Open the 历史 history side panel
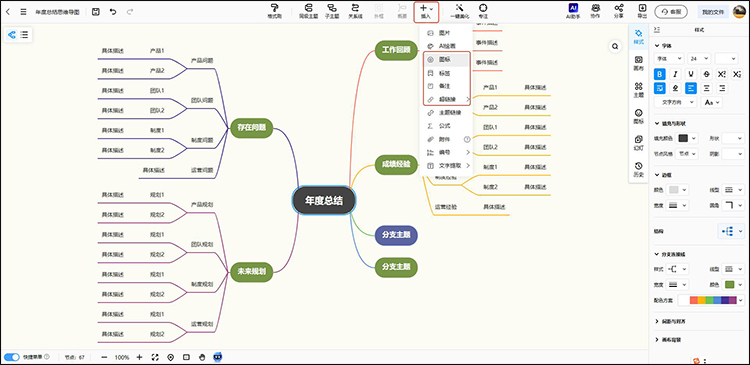Viewport: 750px width, 365px height. 639,169
